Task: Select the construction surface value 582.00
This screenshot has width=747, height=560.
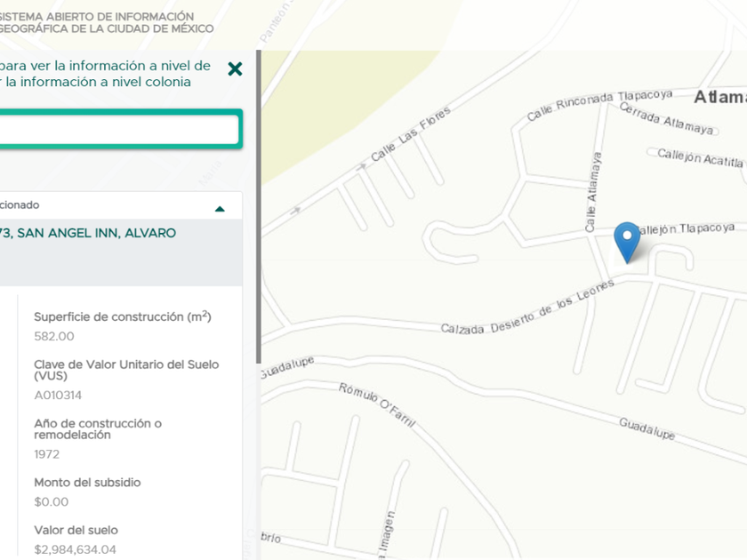Action: tap(54, 336)
